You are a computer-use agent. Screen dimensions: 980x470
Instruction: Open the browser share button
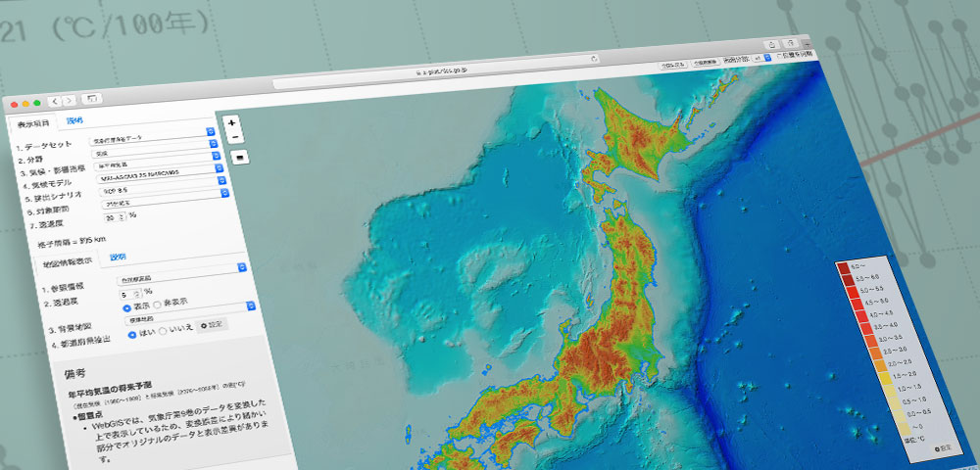click(x=771, y=44)
